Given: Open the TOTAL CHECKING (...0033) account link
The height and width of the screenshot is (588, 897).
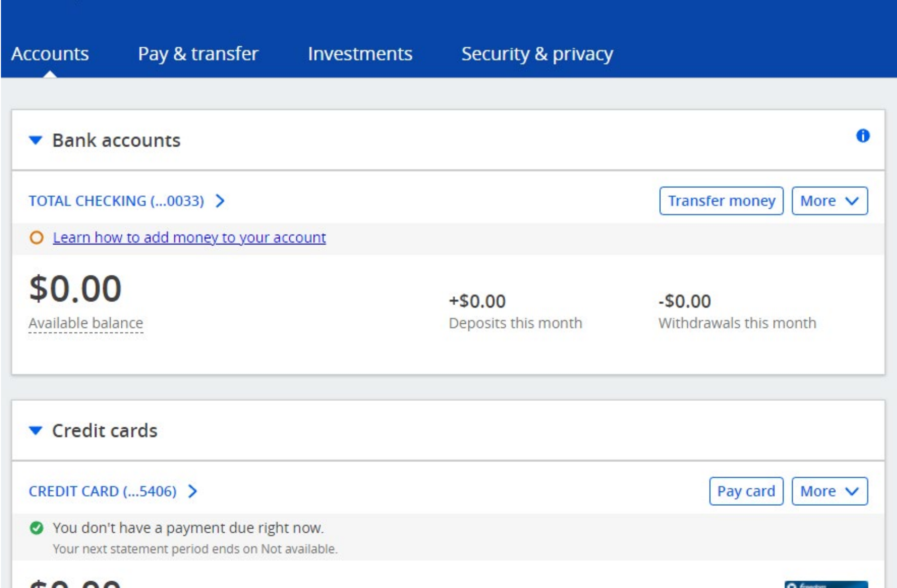Looking at the screenshot, I should 116,201.
